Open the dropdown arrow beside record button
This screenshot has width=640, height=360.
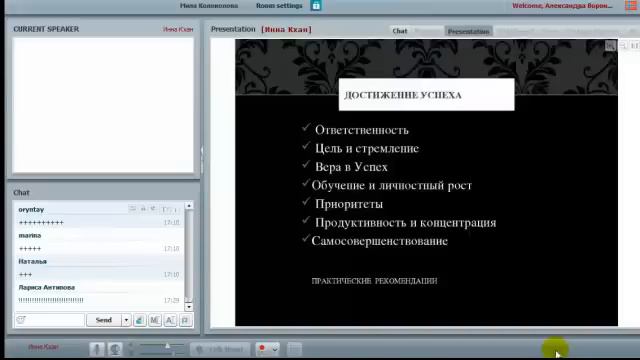click(x=275, y=349)
